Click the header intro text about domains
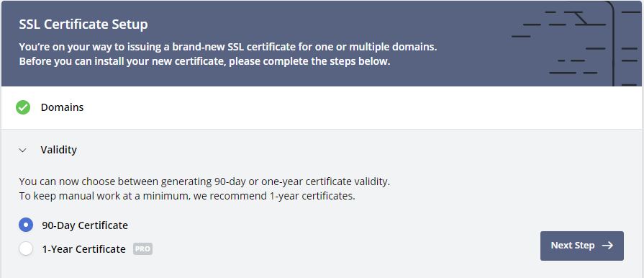This screenshot has height=278, width=644. [x=228, y=47]
